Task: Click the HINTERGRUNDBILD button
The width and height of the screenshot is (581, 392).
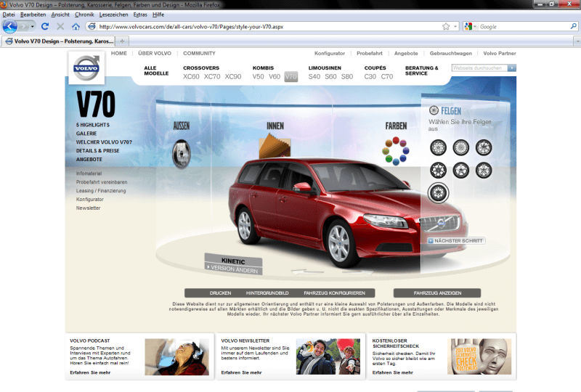Action: tap(267, 293)
